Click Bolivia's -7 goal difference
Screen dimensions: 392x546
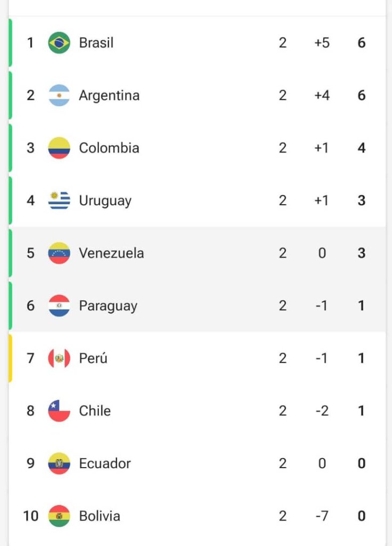pos(322,516)
